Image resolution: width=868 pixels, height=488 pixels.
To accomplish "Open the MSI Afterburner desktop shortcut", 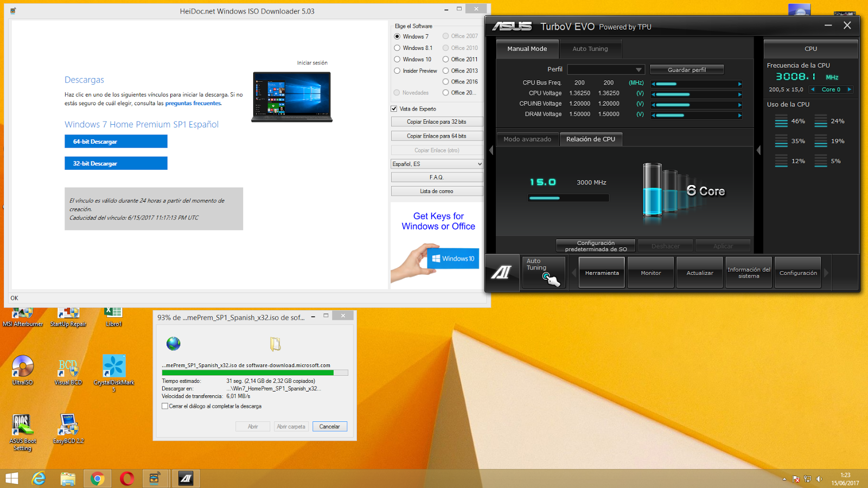I will [23, 318].
